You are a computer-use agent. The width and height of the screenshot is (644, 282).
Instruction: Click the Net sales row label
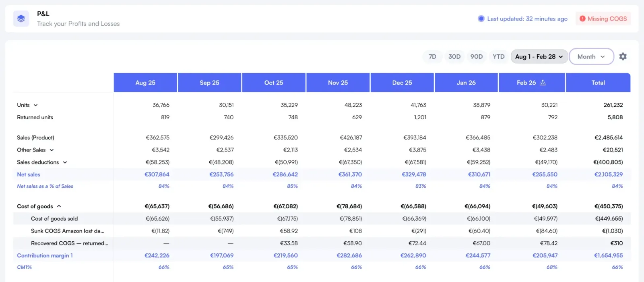[x=29, y=174]
